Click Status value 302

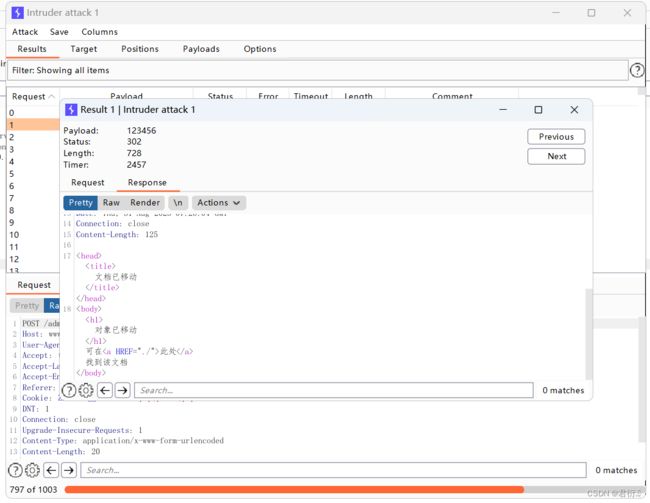[134, 142]
